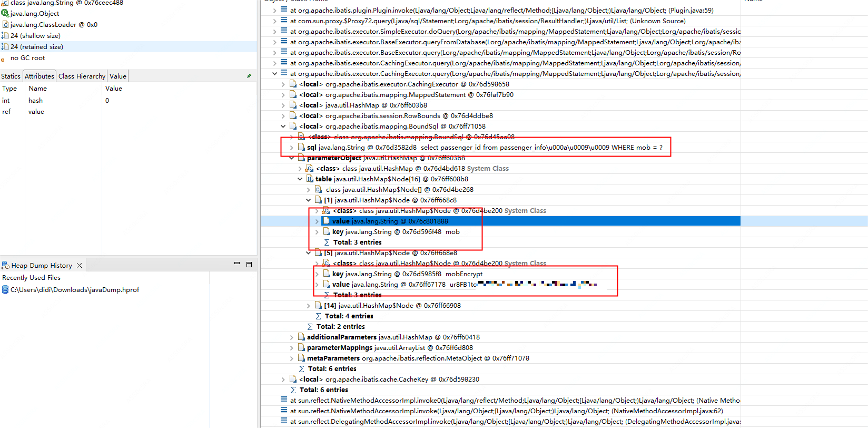Click icon of [14] HashMap$Node row

click(x=318, y=305)
